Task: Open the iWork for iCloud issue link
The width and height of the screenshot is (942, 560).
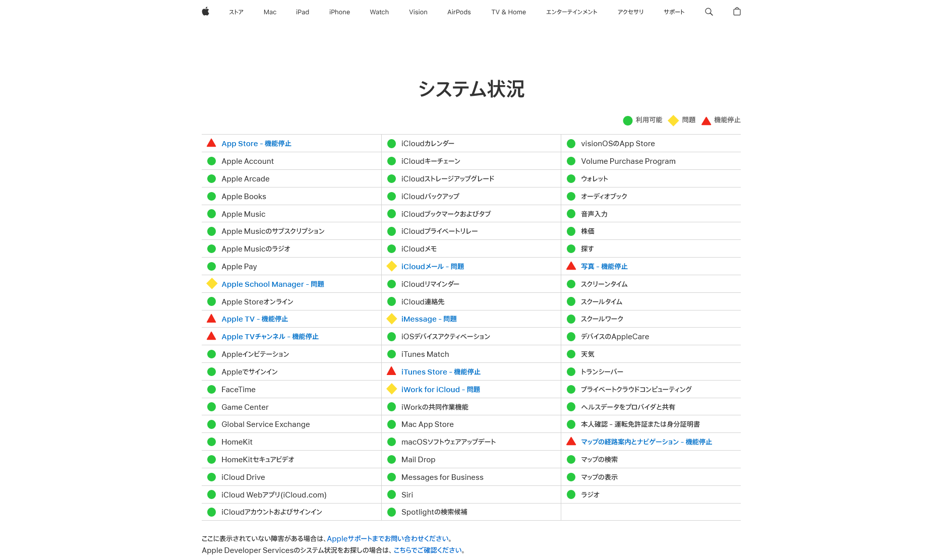Action: pyautogui.click(x=440, y=390)
